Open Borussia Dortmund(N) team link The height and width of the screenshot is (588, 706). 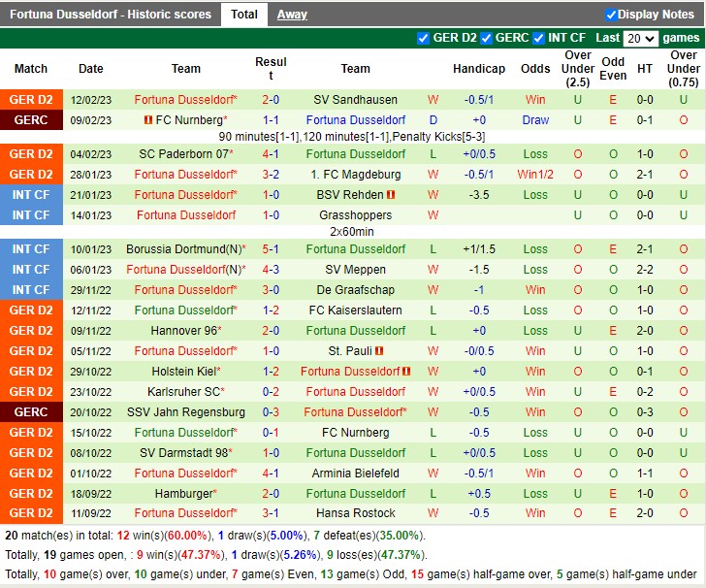(184, 249)
